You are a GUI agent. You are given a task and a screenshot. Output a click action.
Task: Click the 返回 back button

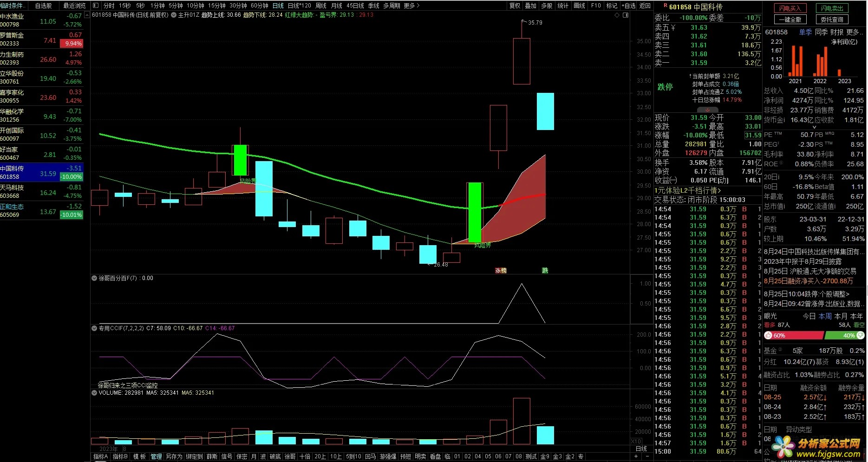pos(645,6)
